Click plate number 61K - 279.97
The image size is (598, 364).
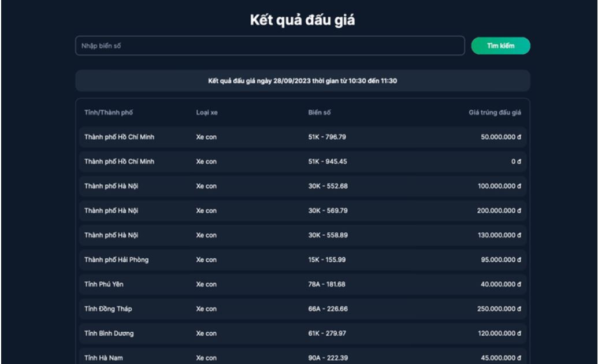click(x=328, y=333)
